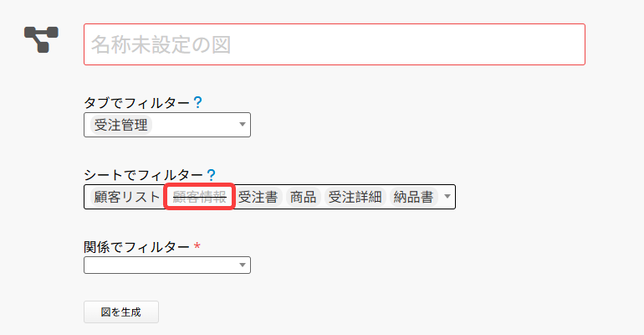644x335 pixels.
Task: Select the 商品 sheet tag
Action: pos(303,198)
